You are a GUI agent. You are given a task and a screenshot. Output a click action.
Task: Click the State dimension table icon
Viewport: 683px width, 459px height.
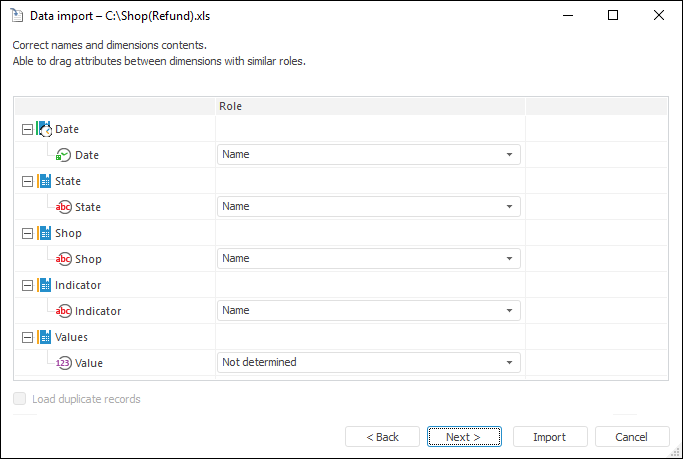44,181
